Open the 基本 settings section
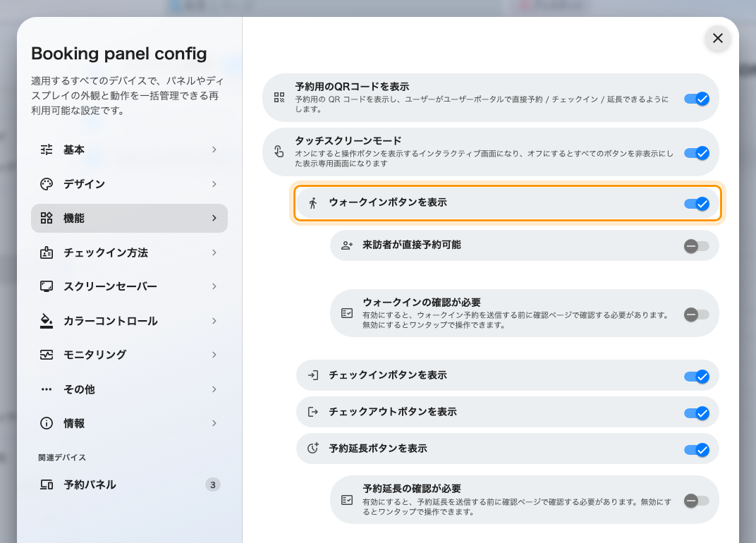Viewport: 756px width, 543px height. [x=129, y=150]
